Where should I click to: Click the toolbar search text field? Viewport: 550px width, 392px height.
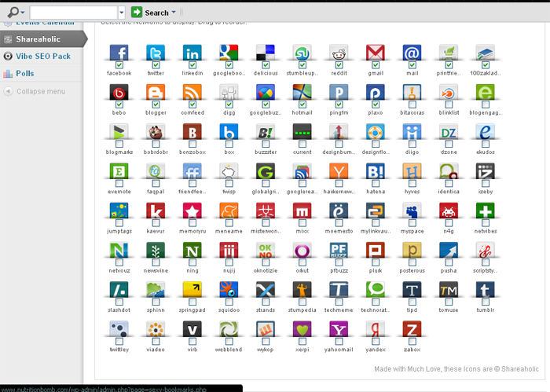coord(74,13)
